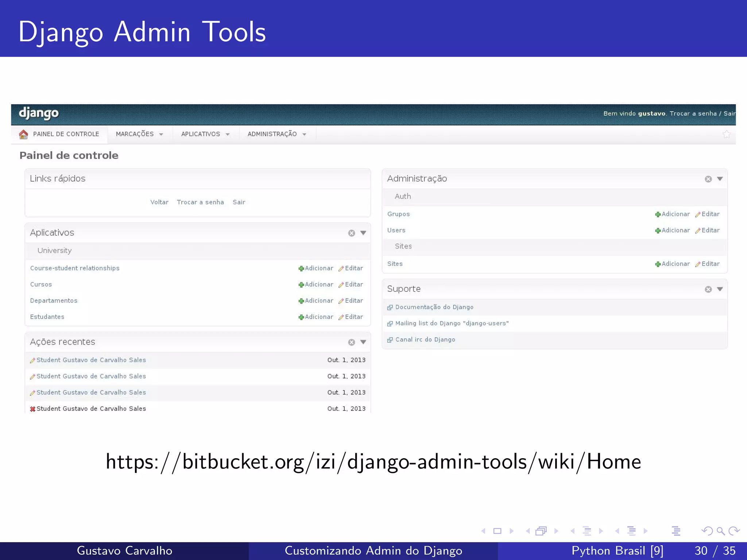Image resolution: width=747 pixels, height=560 pixels.
Task: Collapse the Aplicativos module arrow
Action: coord(363,233)
